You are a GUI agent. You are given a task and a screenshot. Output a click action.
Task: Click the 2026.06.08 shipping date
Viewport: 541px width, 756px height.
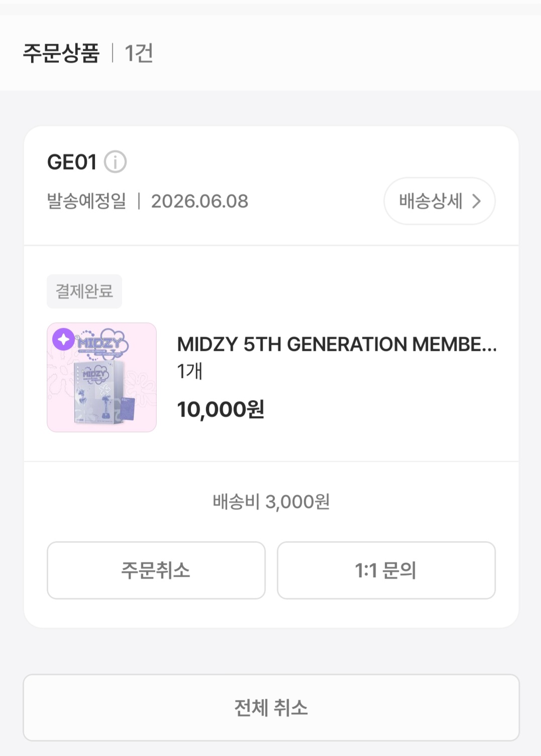click(x=199, y=201)
